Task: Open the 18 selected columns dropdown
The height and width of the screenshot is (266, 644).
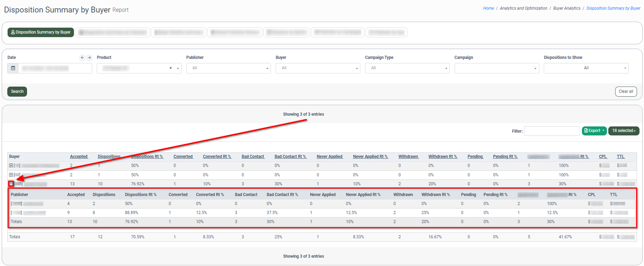Action: tap(624, 131)
